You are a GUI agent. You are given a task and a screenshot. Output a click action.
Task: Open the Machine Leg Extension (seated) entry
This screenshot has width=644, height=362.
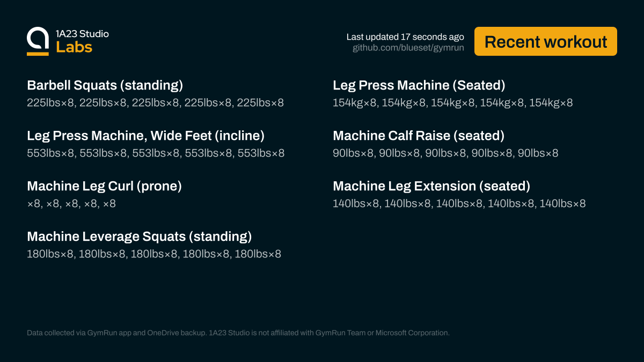[431, 186]
